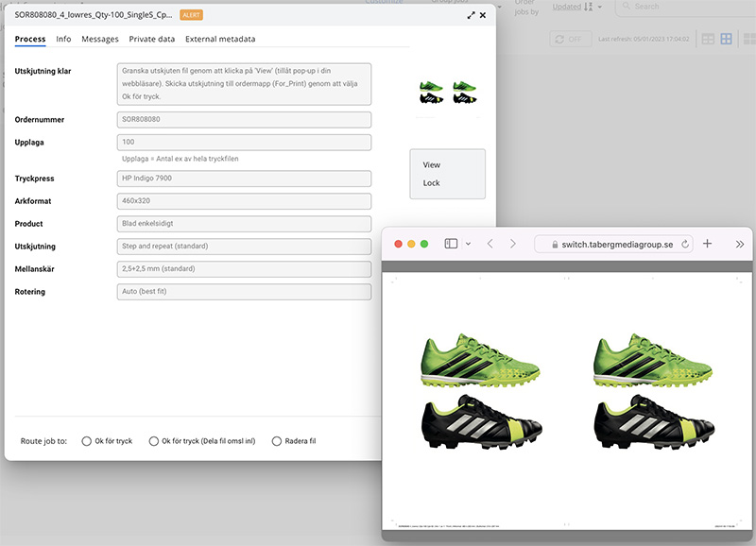Open the Updated sort order dropdown

point(598,7)
